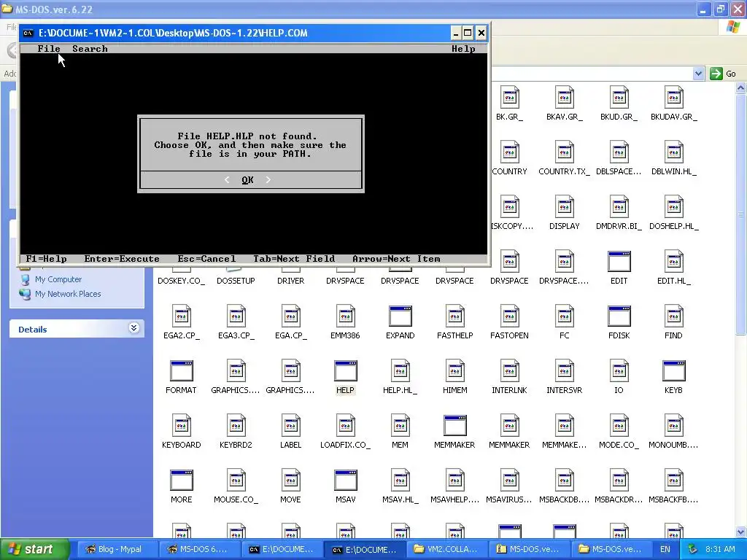The image size is (747, 560).
Task: Open the Help menu in HELP.COM
Action: [x=463, y=49]
